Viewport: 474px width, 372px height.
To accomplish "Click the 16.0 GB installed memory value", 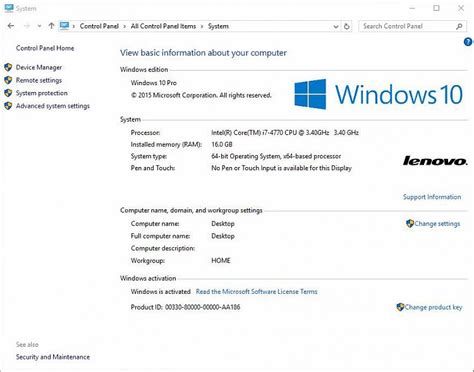I will [222, 145].
